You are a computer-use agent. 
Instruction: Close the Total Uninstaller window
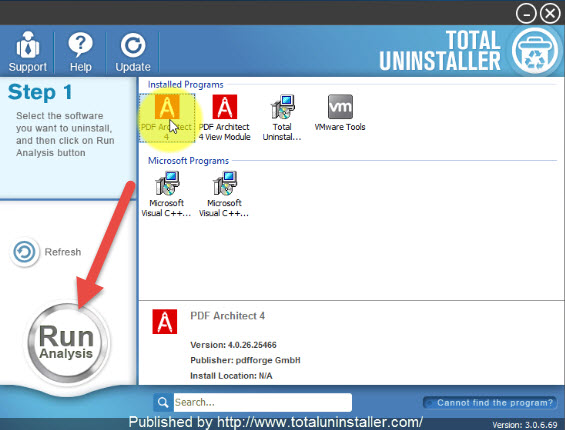coord(550,14)
